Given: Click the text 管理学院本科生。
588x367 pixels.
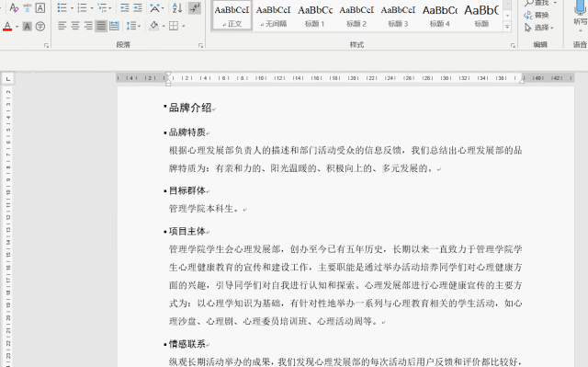Looking at the screenshot, I should (204, 209).
